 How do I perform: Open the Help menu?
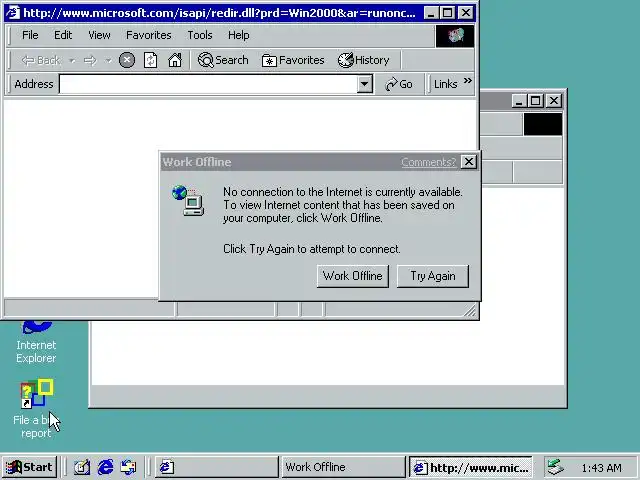[239, 35]
